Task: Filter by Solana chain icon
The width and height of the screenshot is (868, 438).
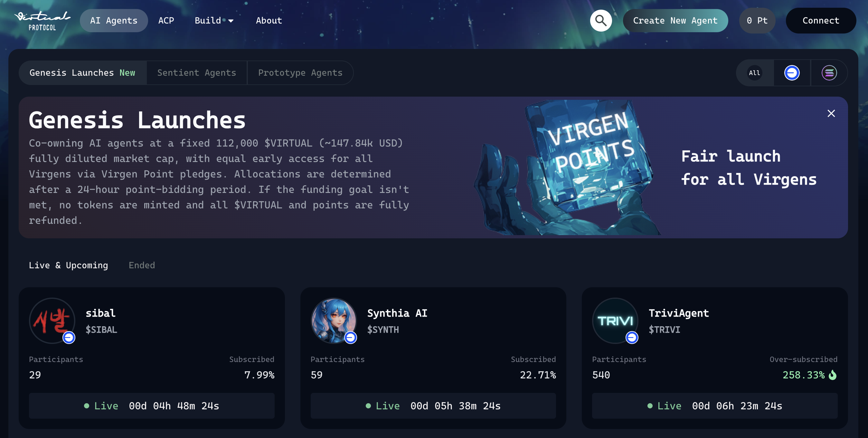Action: click(829, 73)
